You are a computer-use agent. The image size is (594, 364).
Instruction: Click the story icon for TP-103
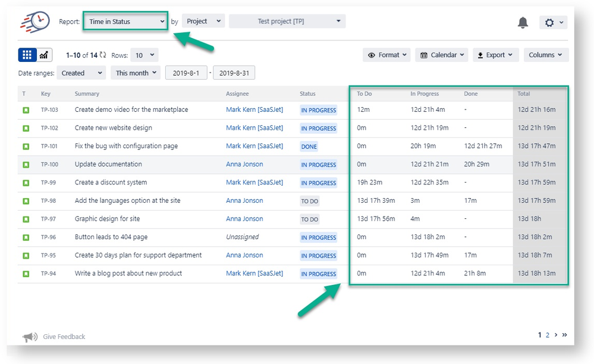tap(26, 110)
